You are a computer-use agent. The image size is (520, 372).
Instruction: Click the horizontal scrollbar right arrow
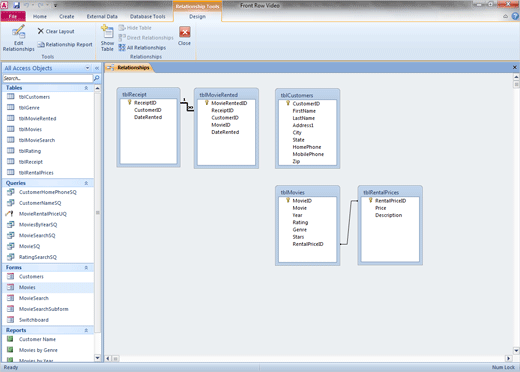click(x=508, y=359)
